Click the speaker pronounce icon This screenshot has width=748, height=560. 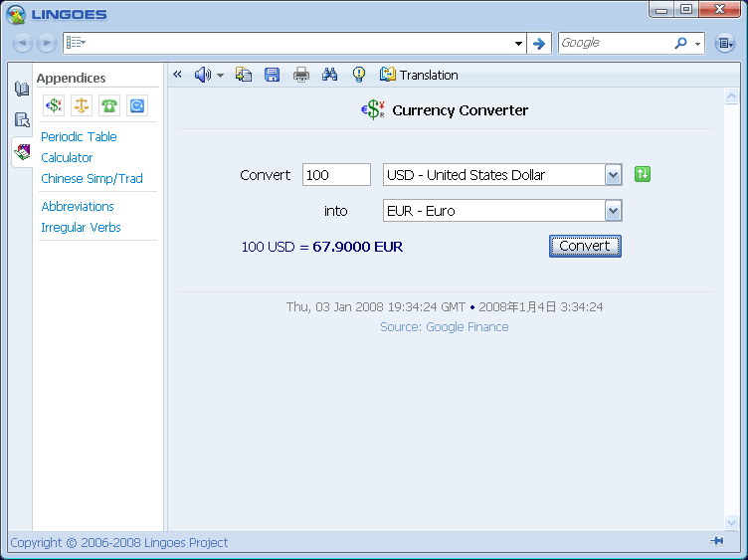click(x=202, y=75)
